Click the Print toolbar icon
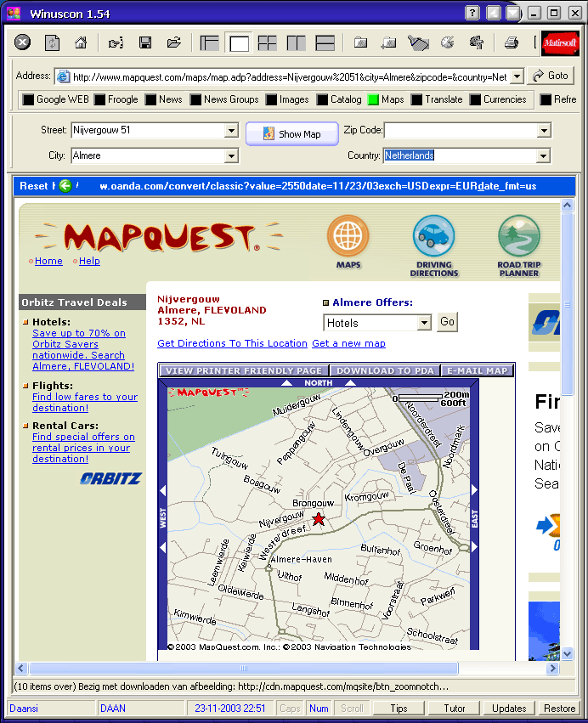 tap(511, 42)
